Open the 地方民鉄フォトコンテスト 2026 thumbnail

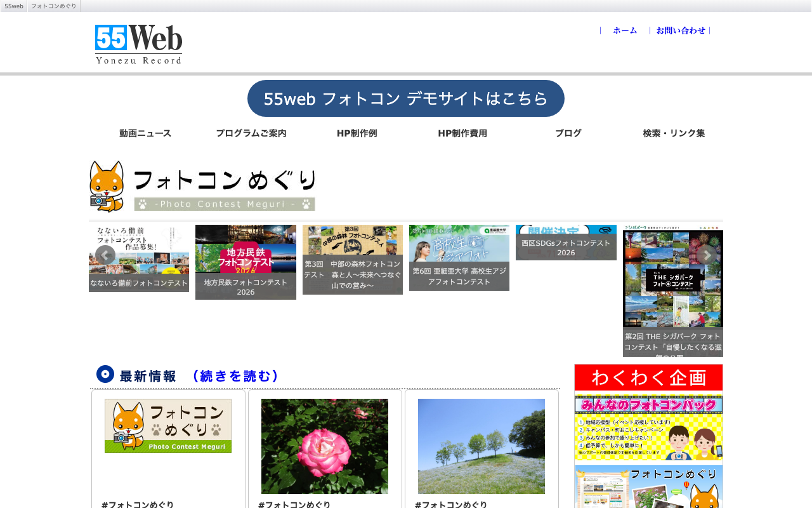click(x=246, y=262)
